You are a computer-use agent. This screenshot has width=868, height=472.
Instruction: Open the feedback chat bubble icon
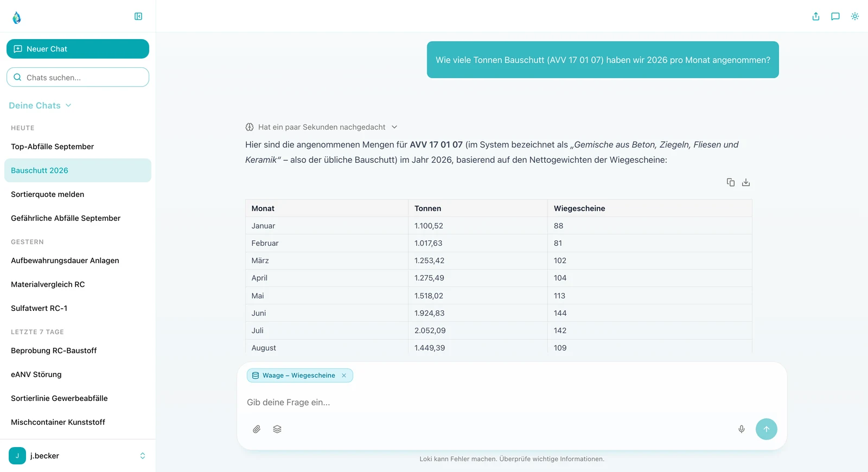coord(835,16)
